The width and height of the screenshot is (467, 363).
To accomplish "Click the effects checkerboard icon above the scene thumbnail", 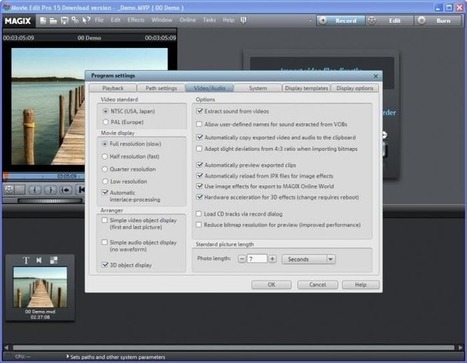I will tap(53, 260).
